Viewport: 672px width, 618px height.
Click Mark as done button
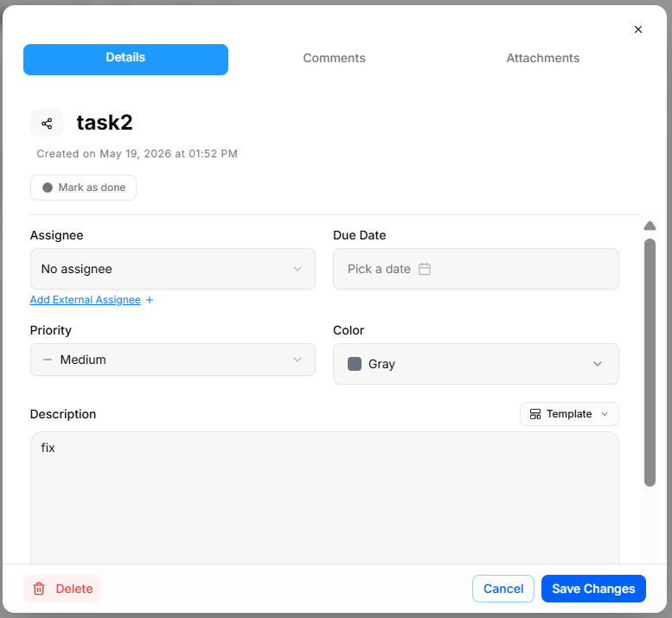tap(84, 188)
